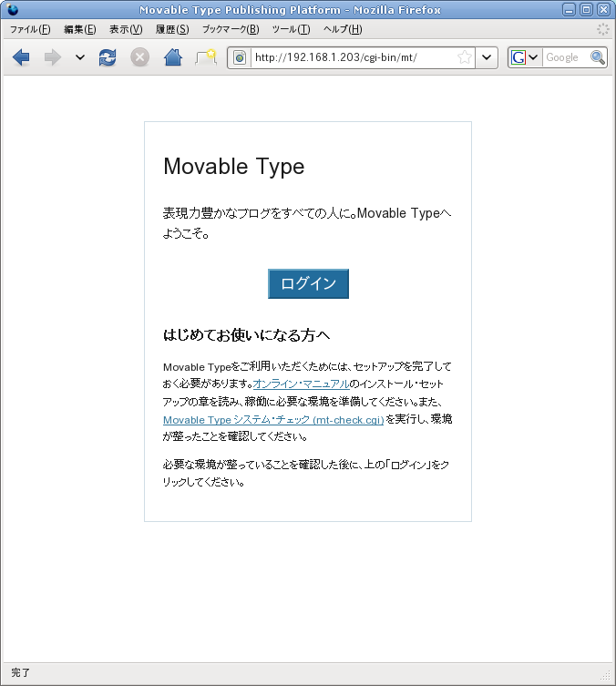Minimize the Firefox window
This screenshot has height=686, width=616.
click(569, 10)
